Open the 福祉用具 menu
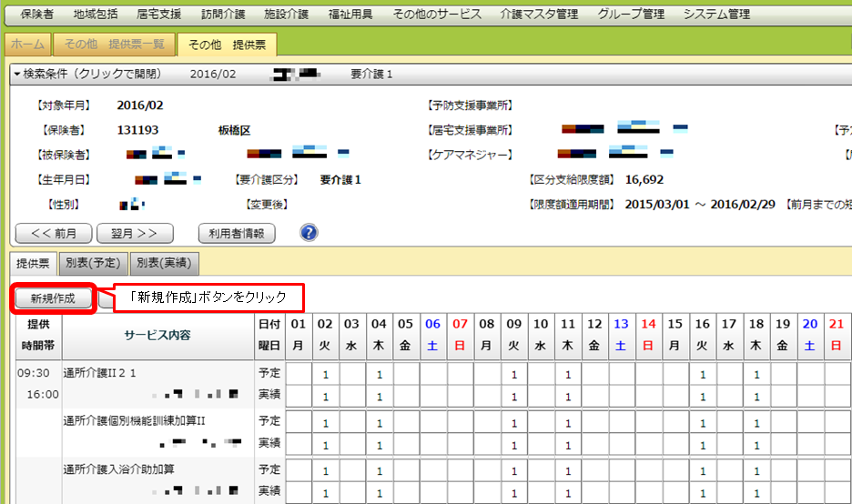Screen dimensions: 852x504 350,15
